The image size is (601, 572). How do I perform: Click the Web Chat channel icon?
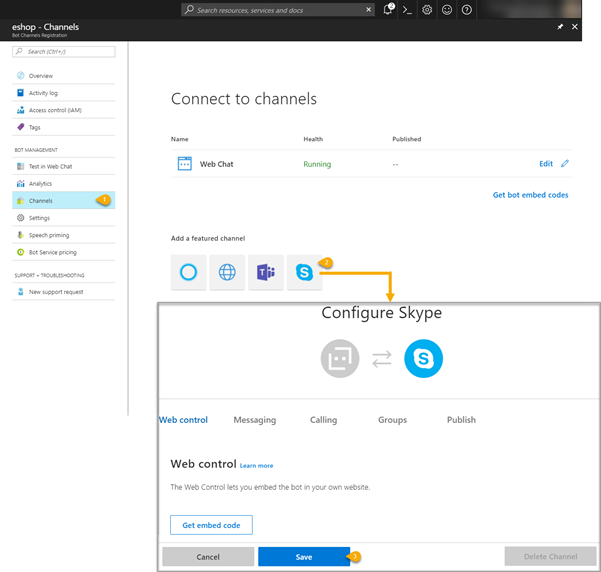(184, 164)
